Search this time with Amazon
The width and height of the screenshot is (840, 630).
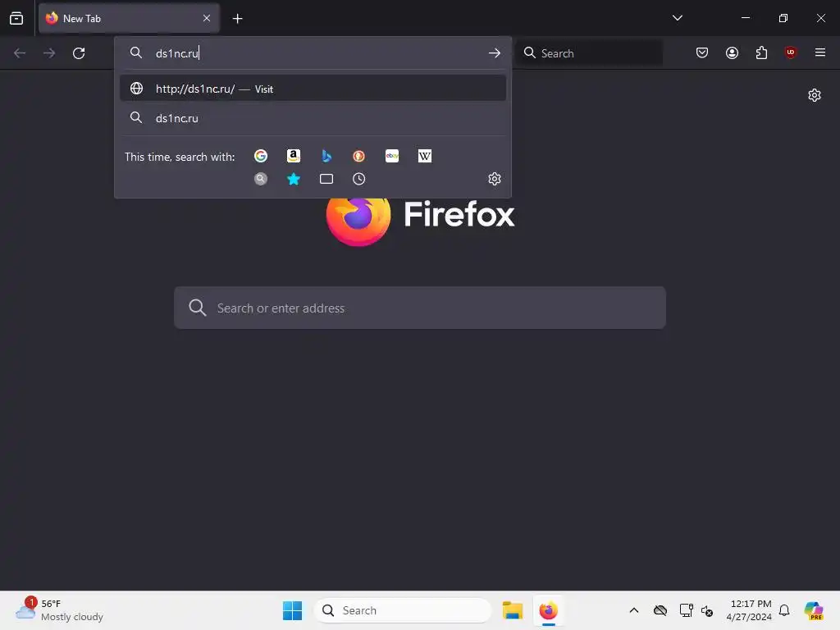294,156
